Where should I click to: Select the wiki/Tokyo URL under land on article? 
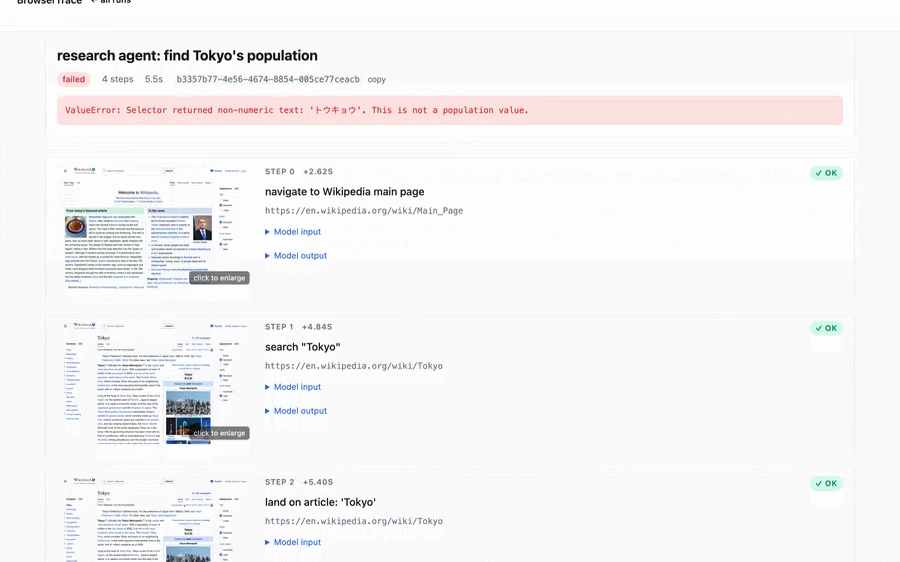click(x=354, y=521)
